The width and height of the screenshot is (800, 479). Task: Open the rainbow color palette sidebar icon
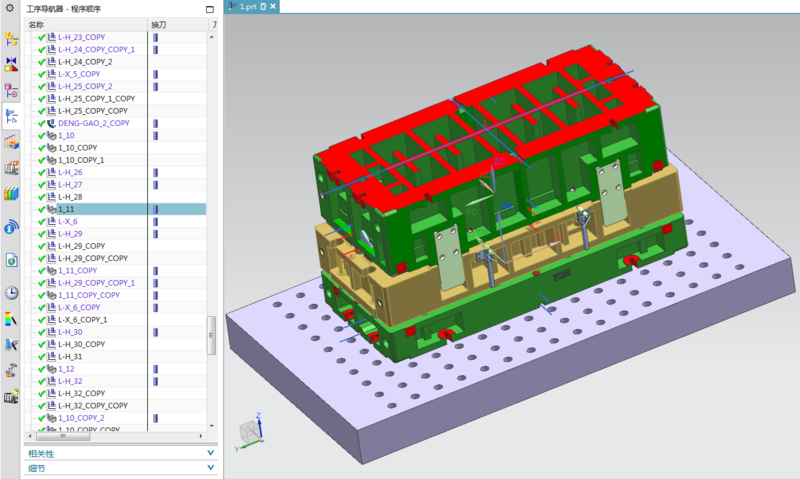point(12,319)
